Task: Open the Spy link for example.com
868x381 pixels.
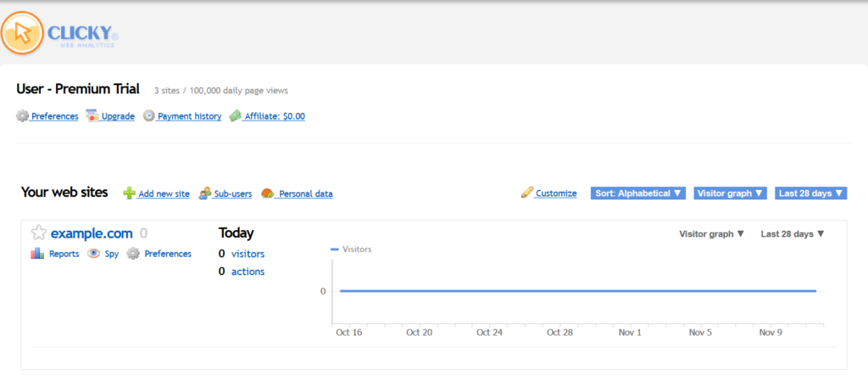Action: 112,255
